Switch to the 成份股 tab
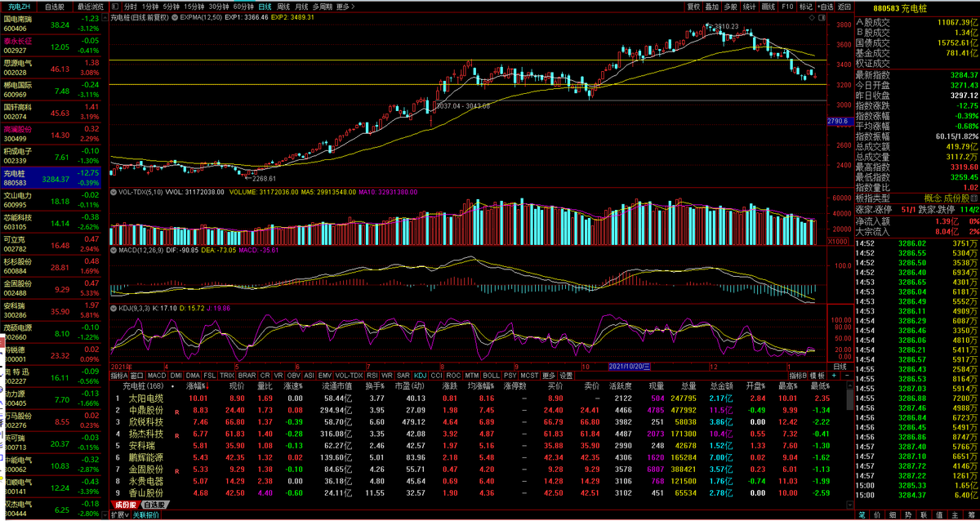This screenshot has height=521, width=980. point(125,505)
